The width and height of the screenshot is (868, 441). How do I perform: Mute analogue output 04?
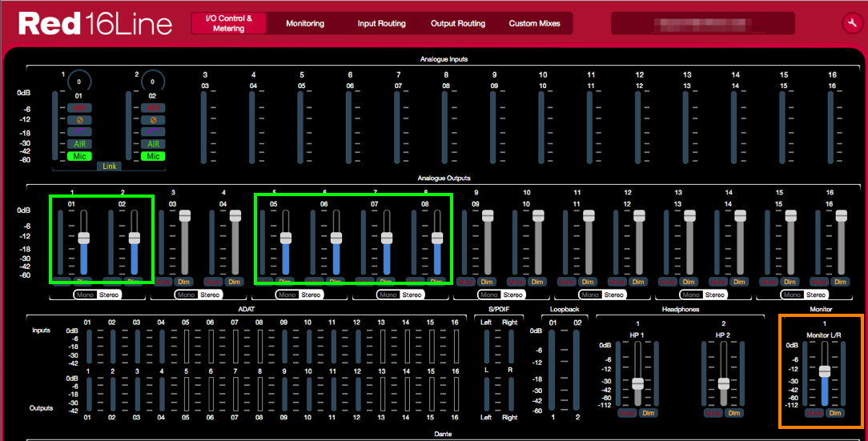coord(214,282)
